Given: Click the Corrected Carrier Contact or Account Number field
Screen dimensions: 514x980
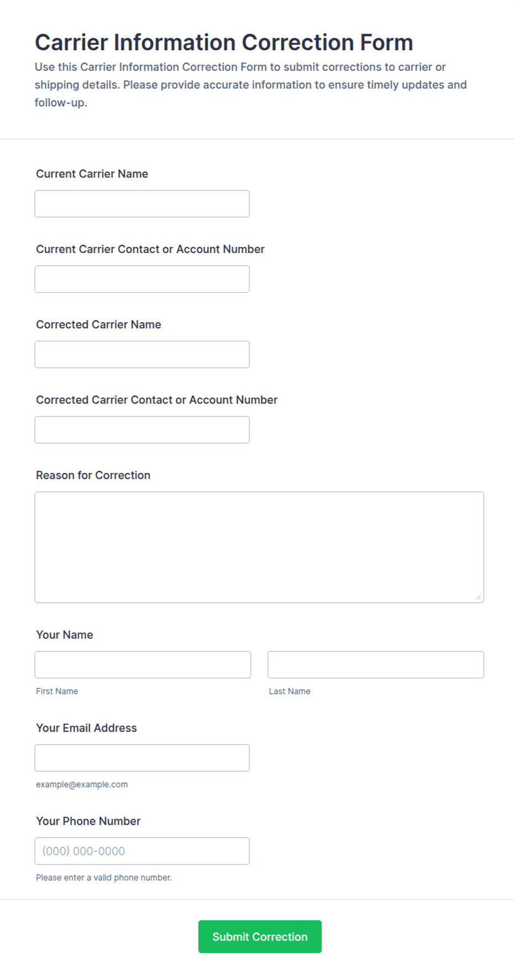Looking at the screenshot, I should tap(142, 430).
